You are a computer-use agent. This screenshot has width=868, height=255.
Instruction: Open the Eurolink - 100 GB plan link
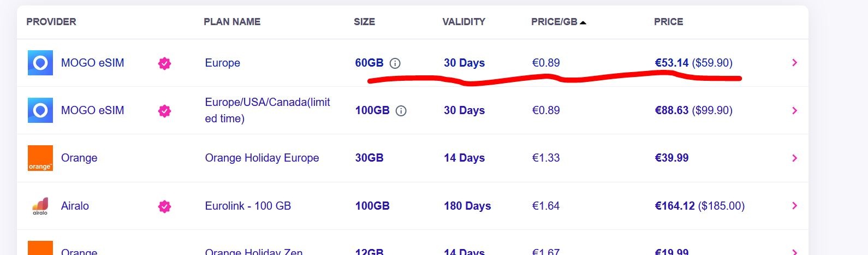(248, 206)
